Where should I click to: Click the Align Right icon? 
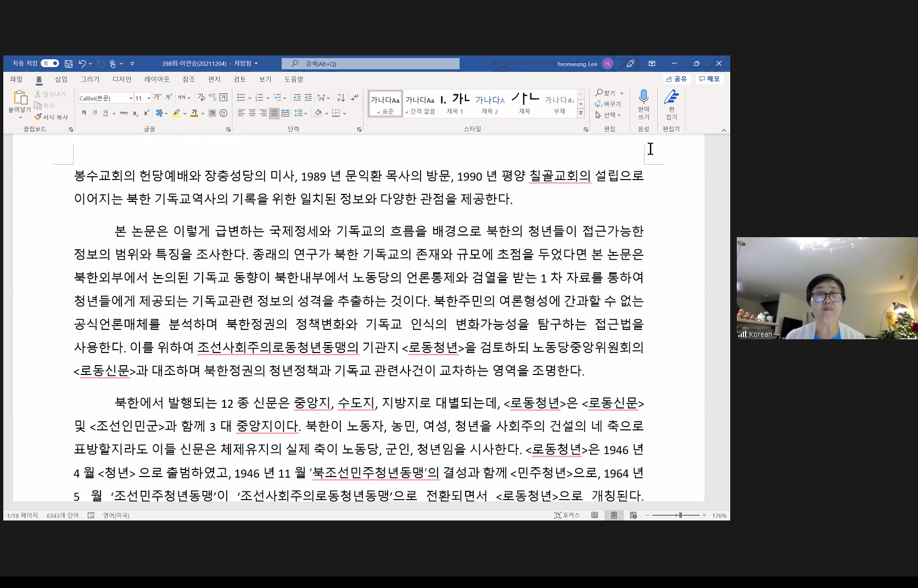point(264,113)
